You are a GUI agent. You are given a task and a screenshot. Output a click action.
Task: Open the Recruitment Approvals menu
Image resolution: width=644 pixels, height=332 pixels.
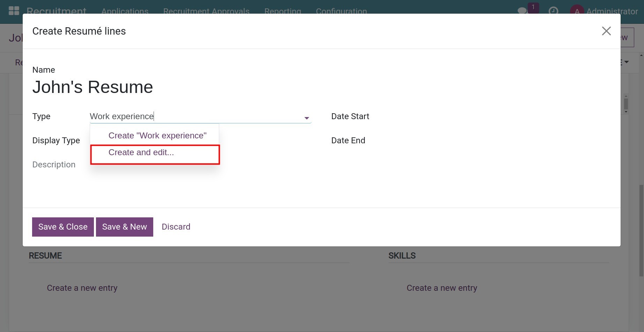tap(206, 11)
